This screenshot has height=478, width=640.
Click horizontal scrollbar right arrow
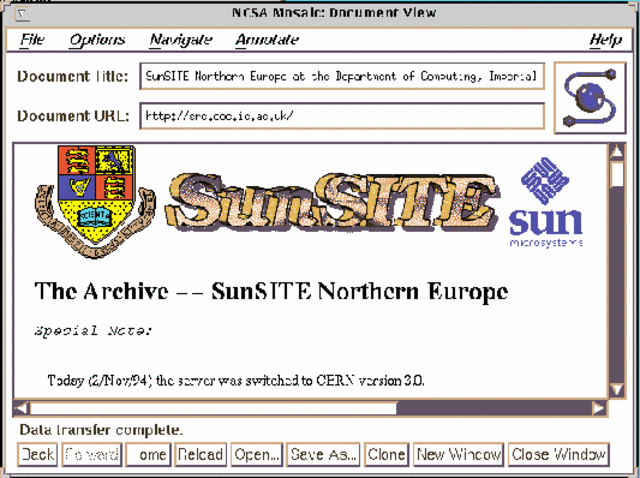point(599,408)
